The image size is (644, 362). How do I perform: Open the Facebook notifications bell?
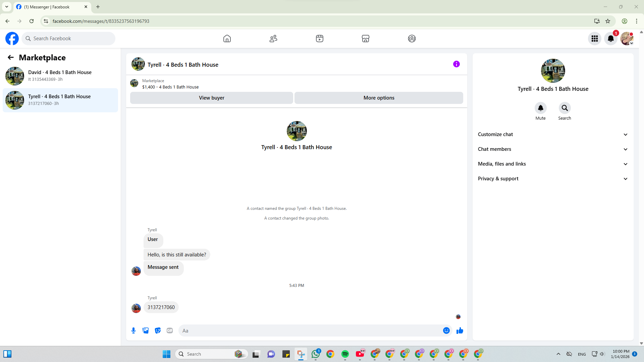(610, 39)
